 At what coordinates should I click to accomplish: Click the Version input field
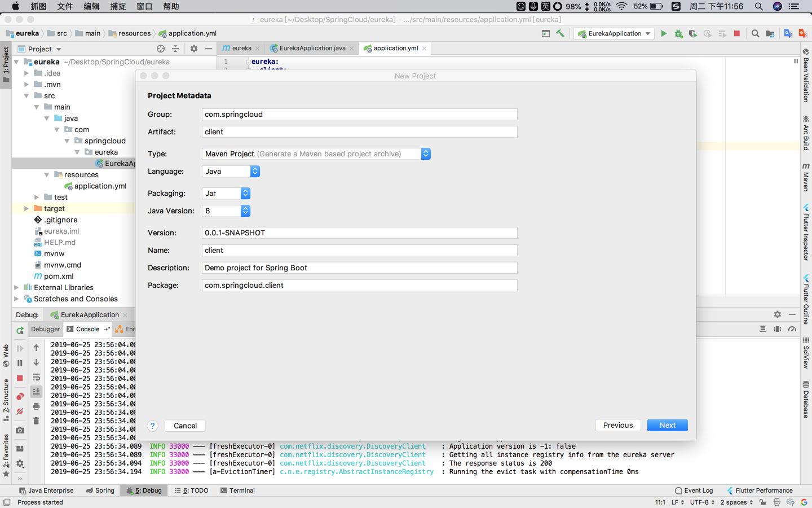(x=359, y=233)
